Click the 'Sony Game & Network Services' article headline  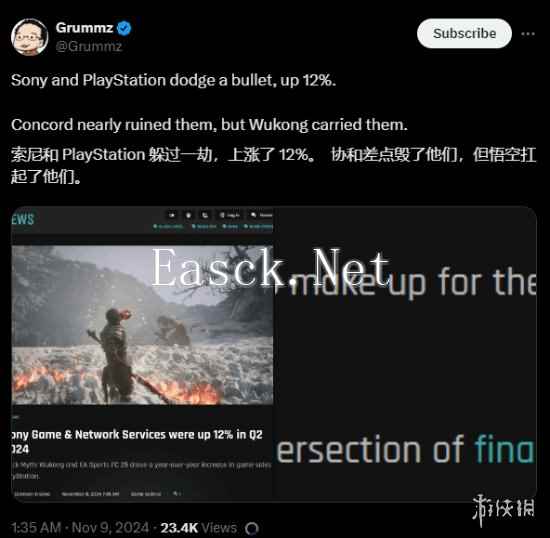click(137, 442)
